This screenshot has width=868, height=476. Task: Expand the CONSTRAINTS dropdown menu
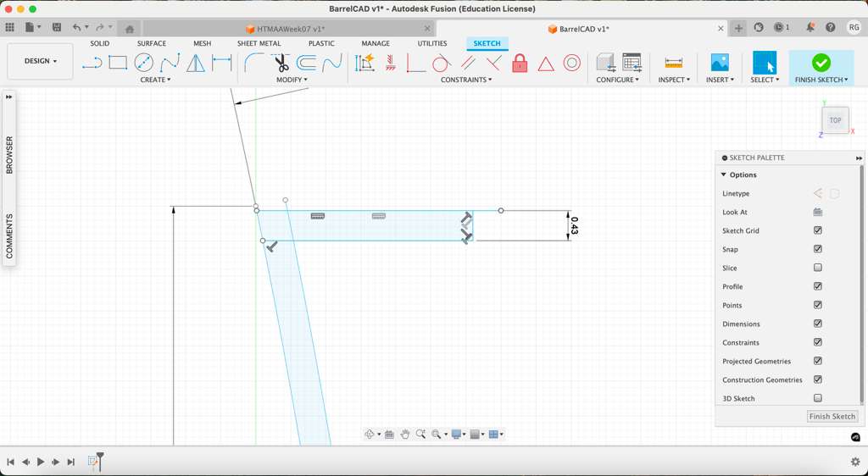coord(465,80)
